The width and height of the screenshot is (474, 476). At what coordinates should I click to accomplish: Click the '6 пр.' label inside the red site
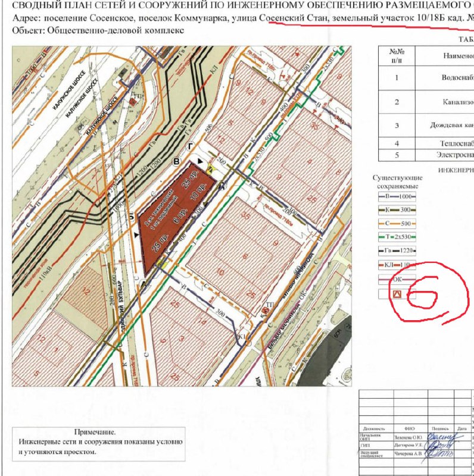coord(180,216)
